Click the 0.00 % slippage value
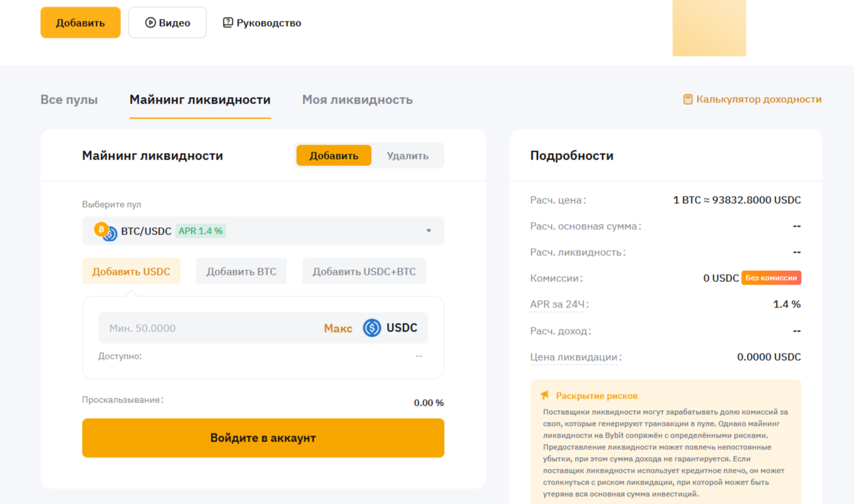The width and height of the screenshot is (854, 504). [x=429, y=403]
